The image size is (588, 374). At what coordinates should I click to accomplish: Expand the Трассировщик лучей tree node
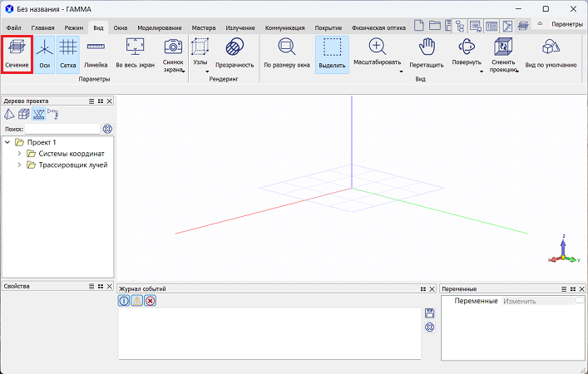pos(19,165)
